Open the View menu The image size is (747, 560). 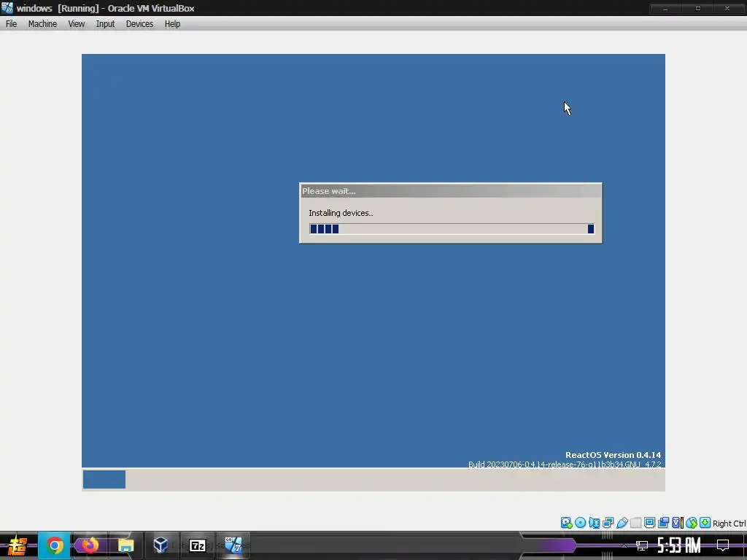76,24
